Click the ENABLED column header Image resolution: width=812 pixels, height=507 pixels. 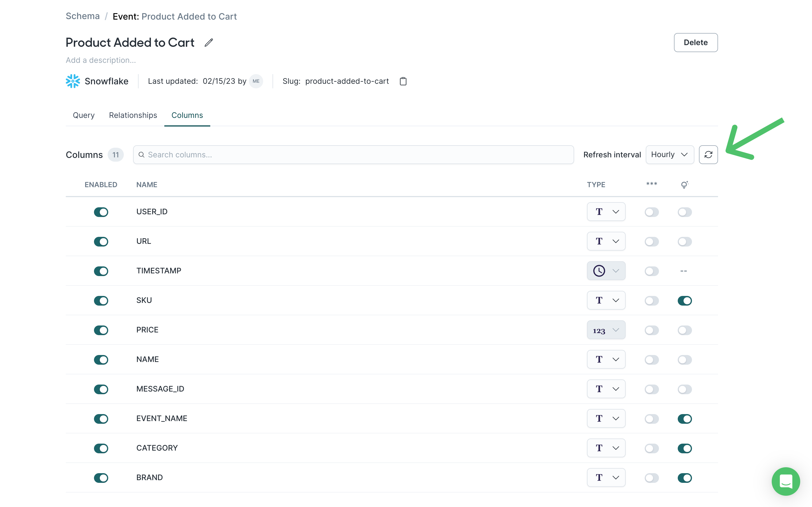click(101, 185)
